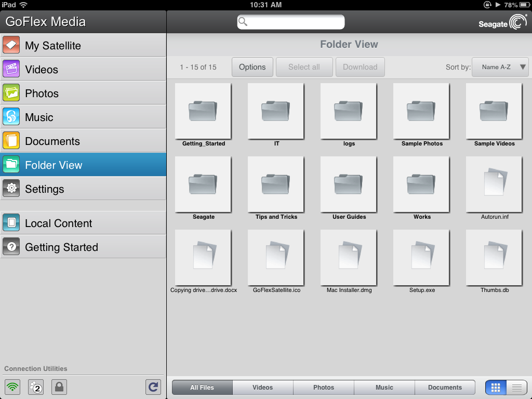The width and height of the screenshot is (532, 399).
Task: Tap the padlock security icon
Action: tap(59, 387)
